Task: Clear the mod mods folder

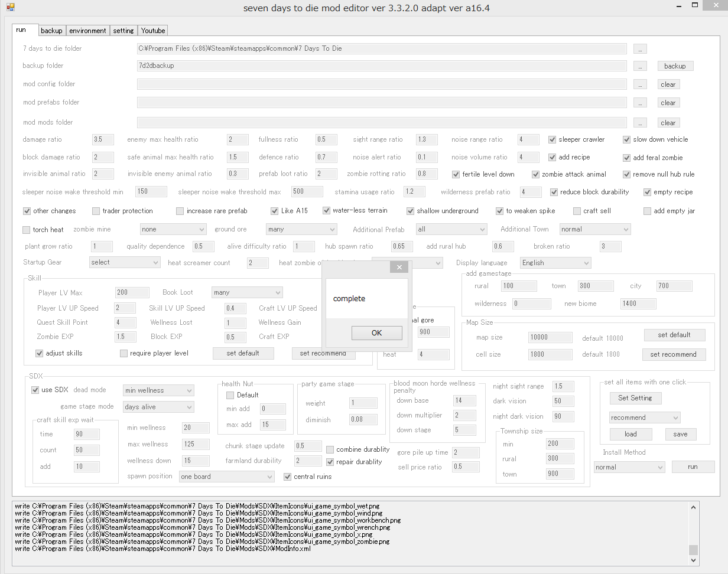Action: click(x=668, y=123)
